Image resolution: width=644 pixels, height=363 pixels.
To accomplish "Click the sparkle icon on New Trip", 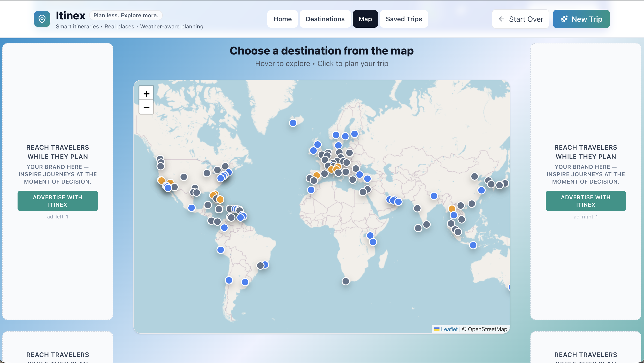I will [564, 19].
